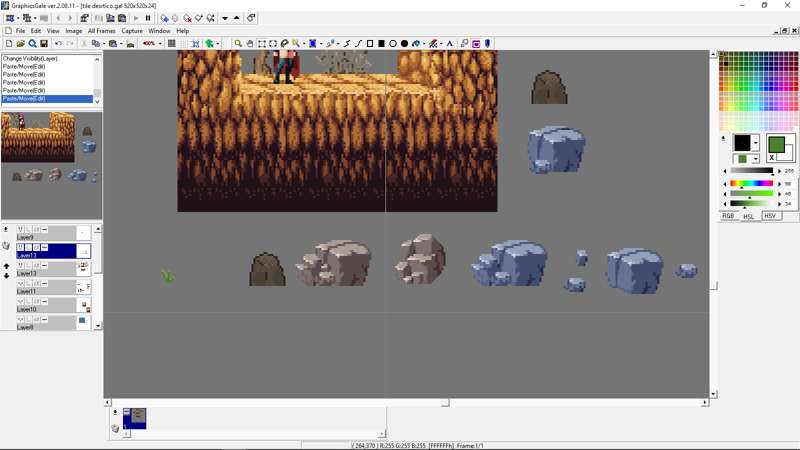Select frame 1 thumbnail in the frame strip
The image size is (800, 450).
pos(135,418)
